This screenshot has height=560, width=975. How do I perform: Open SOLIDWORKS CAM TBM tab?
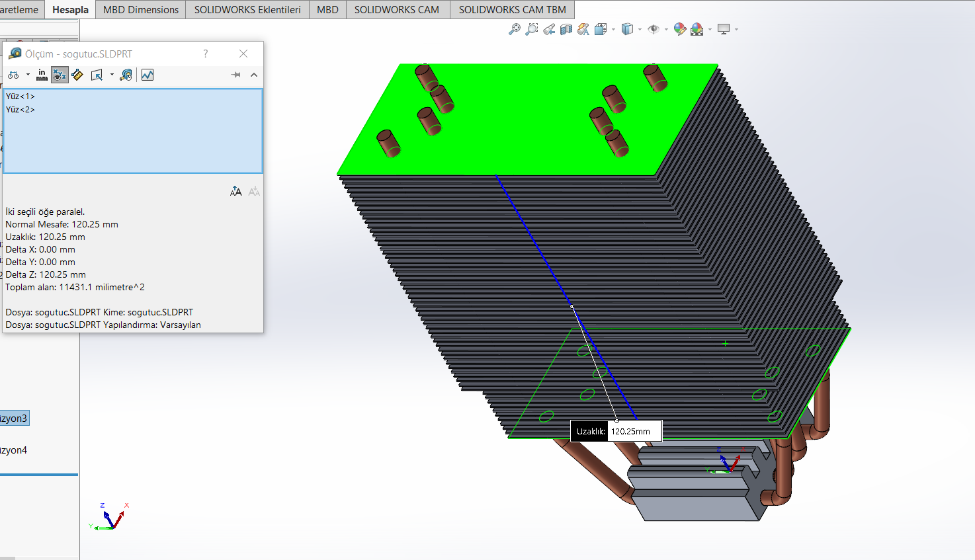click(x=513, y=9)
